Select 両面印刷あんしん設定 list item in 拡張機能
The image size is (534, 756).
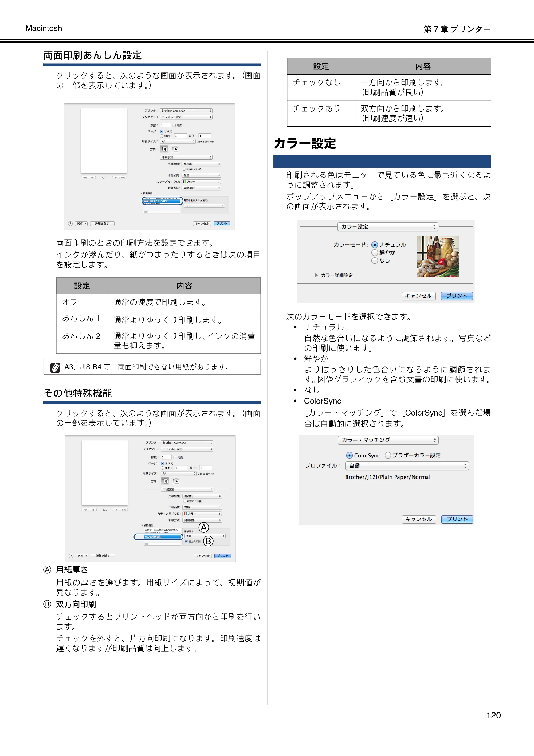click(162, 201)
